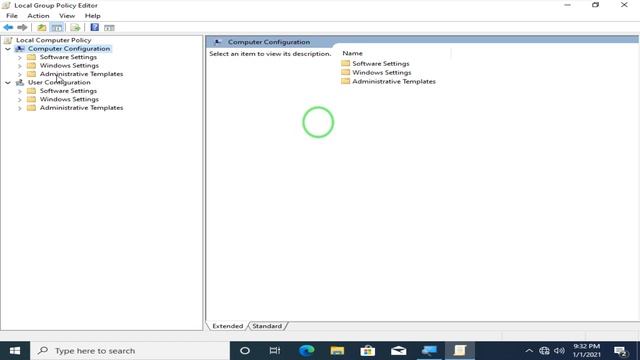Select Local Computer Policy in tree
The image size is (640, 360).
pos(53,40)
